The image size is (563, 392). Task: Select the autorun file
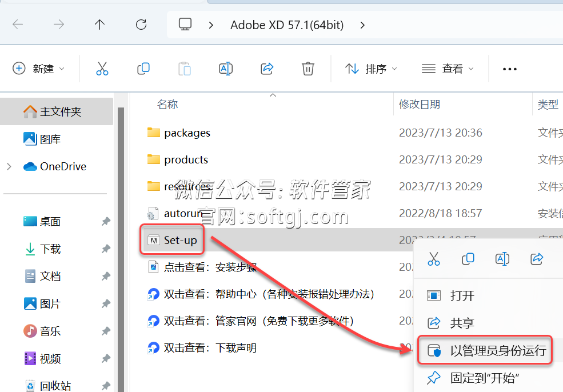pyautogui.click(x=174, y=213)
